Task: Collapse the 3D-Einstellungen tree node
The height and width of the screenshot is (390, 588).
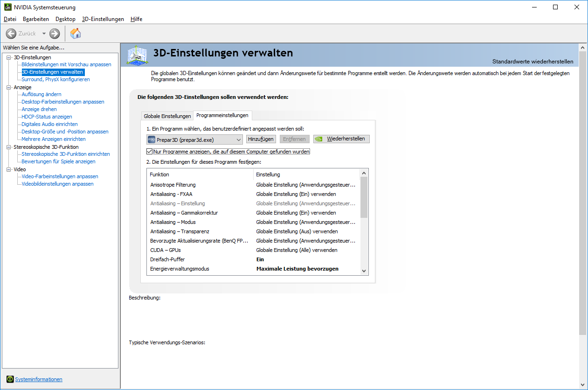Action: click(8, 57)
